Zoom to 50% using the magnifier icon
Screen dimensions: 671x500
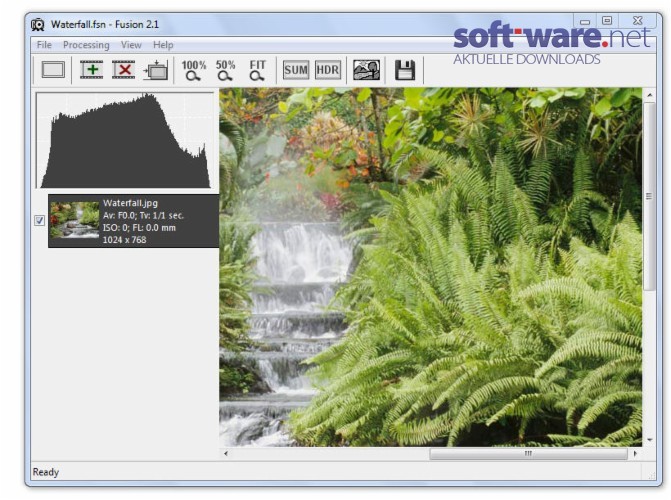coord(225,70)
